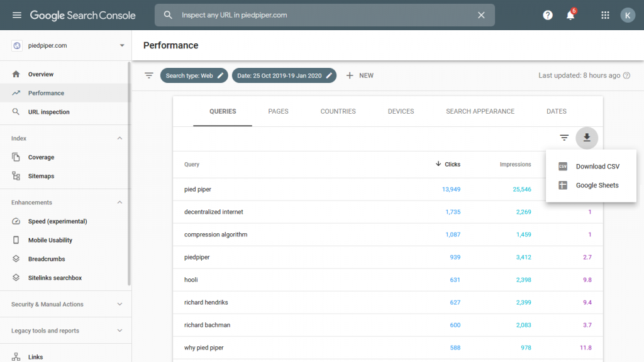The image size is (644, 362).
Task: Sort by Clicks arrow in table header
Action: 438,164
